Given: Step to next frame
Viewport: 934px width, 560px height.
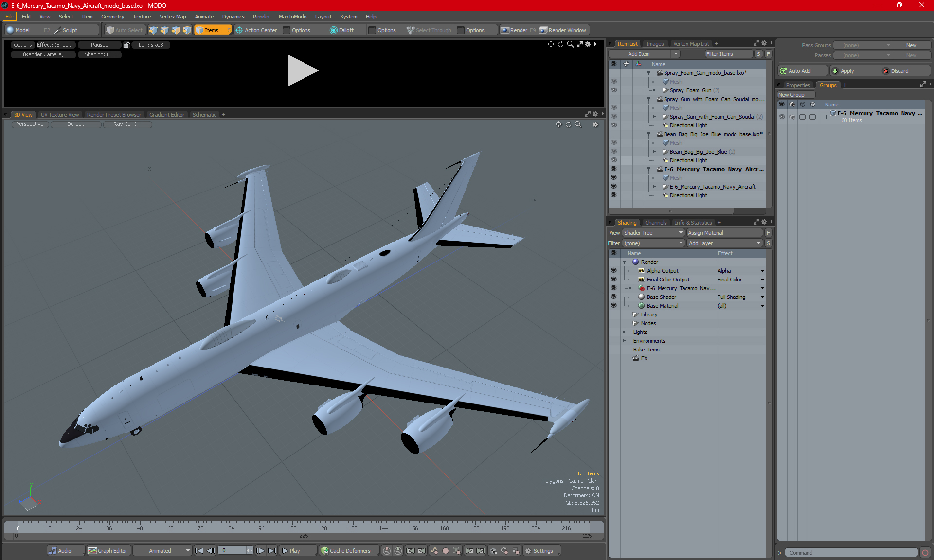Looking at the screenshot, I should 261,551.
